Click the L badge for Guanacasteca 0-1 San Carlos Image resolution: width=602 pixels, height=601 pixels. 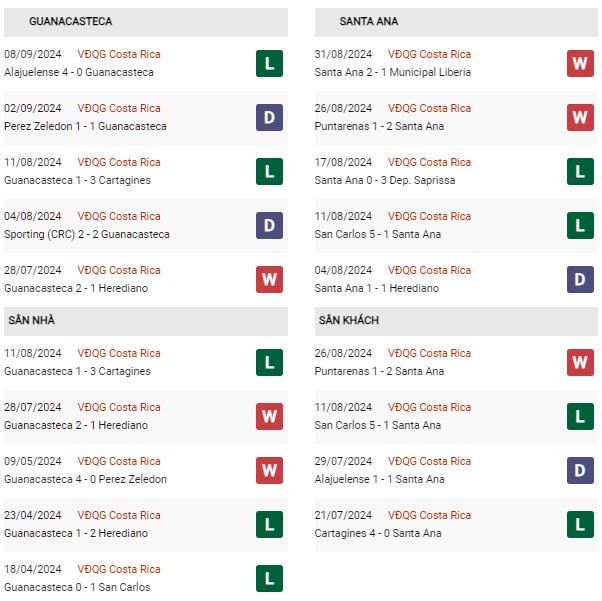point(269,578)
